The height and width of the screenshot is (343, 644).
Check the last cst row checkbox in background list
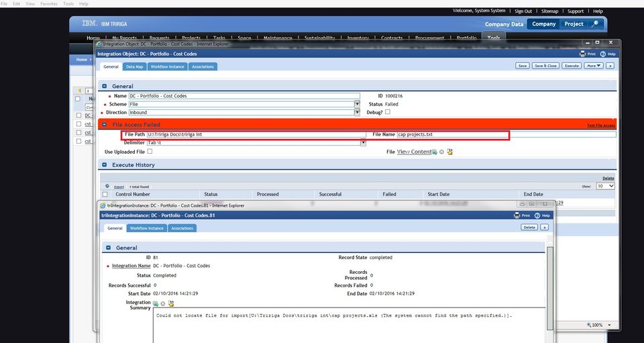[x=78, y=141]
